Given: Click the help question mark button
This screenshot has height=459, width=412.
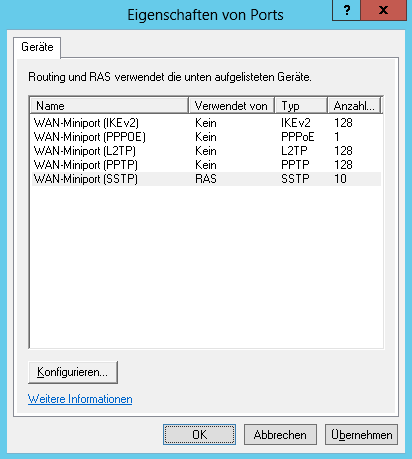Looking at the screenshot, I should pyautogui.click(x=346, y=10).
